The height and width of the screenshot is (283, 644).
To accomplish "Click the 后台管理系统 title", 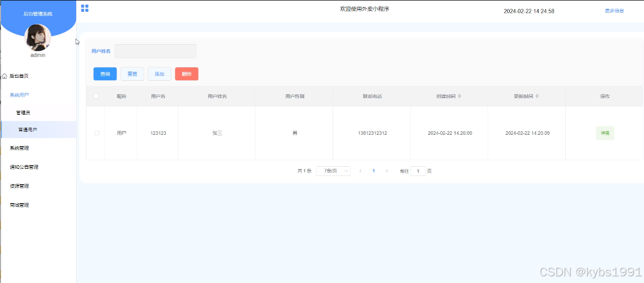I will coord(38,14).
